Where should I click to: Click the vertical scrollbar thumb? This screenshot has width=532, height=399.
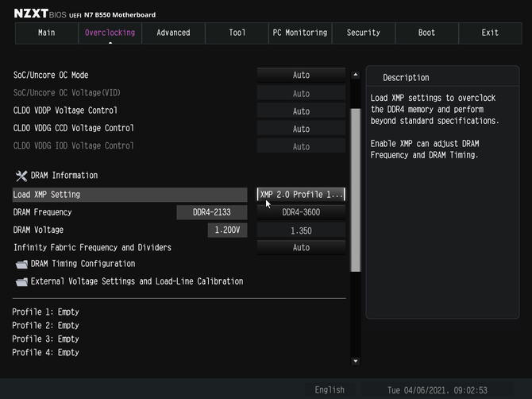[x=356, y=190]
